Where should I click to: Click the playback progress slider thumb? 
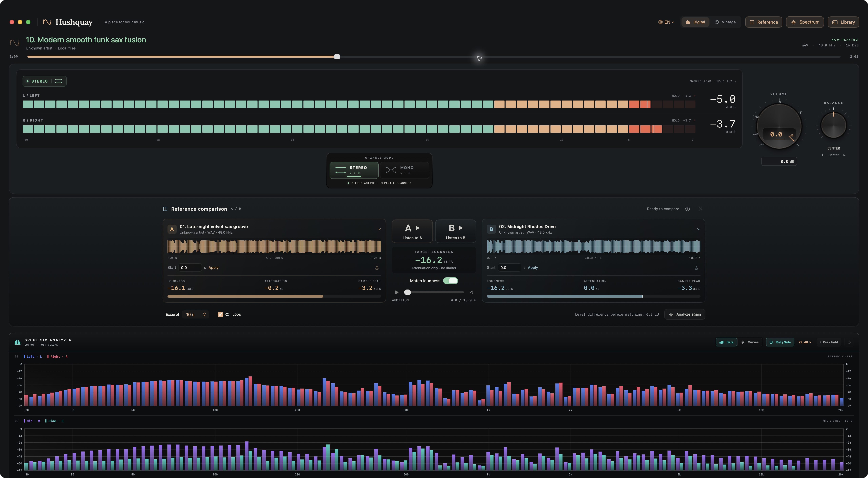pos(337,57)
